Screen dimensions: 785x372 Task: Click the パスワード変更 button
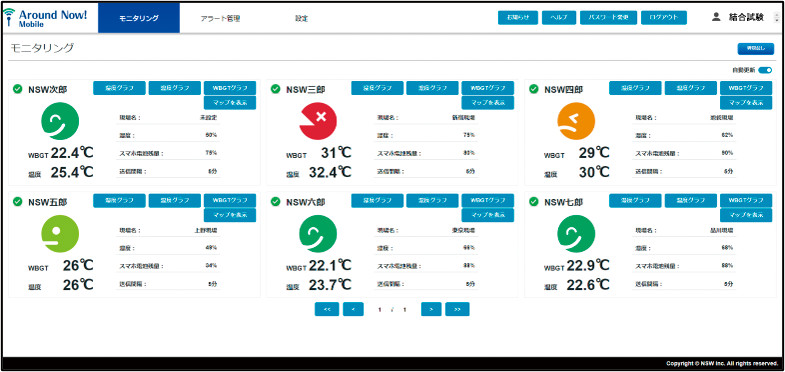[608, 18]
